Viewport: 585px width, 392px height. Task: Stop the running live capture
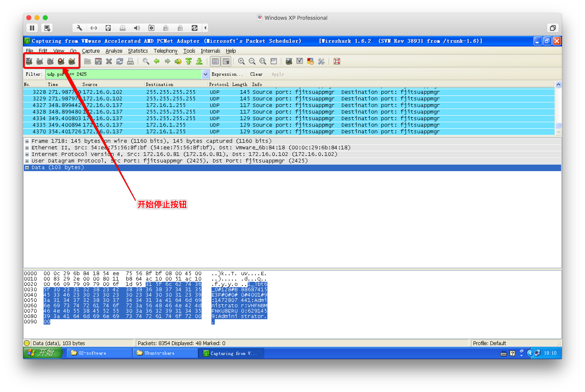(x=61, y=61)
